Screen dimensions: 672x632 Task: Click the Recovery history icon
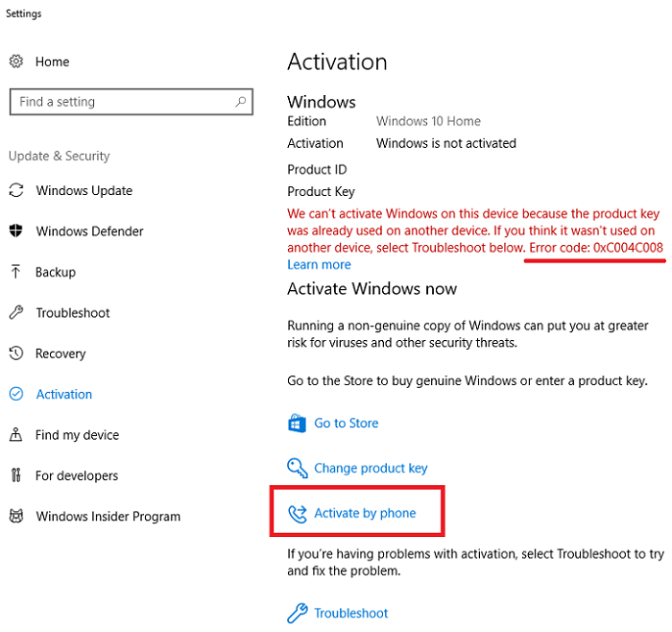click(x=15, y=353)
